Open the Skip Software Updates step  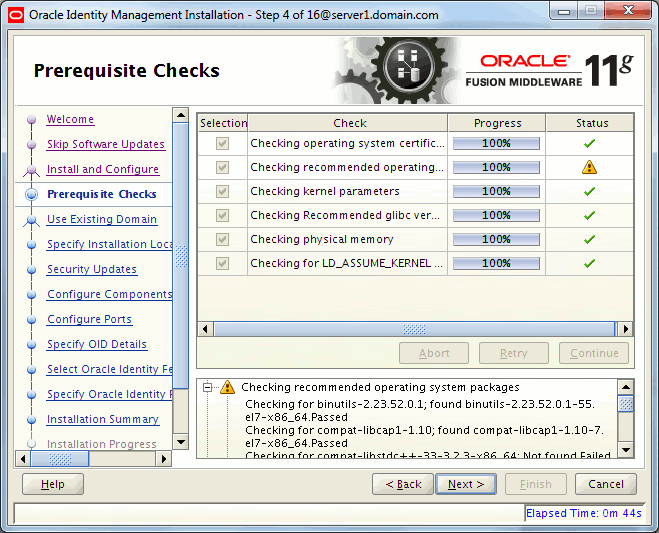click(x=105, y=144)
